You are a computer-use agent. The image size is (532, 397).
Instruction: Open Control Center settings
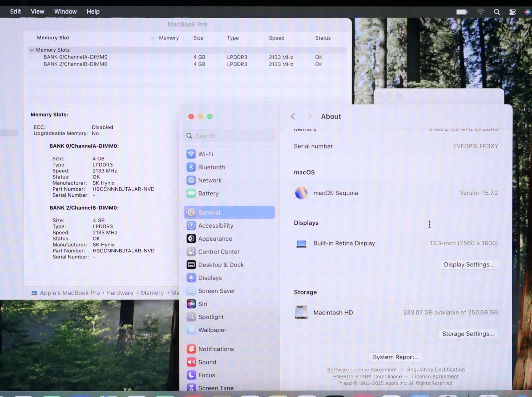(218, 252)
